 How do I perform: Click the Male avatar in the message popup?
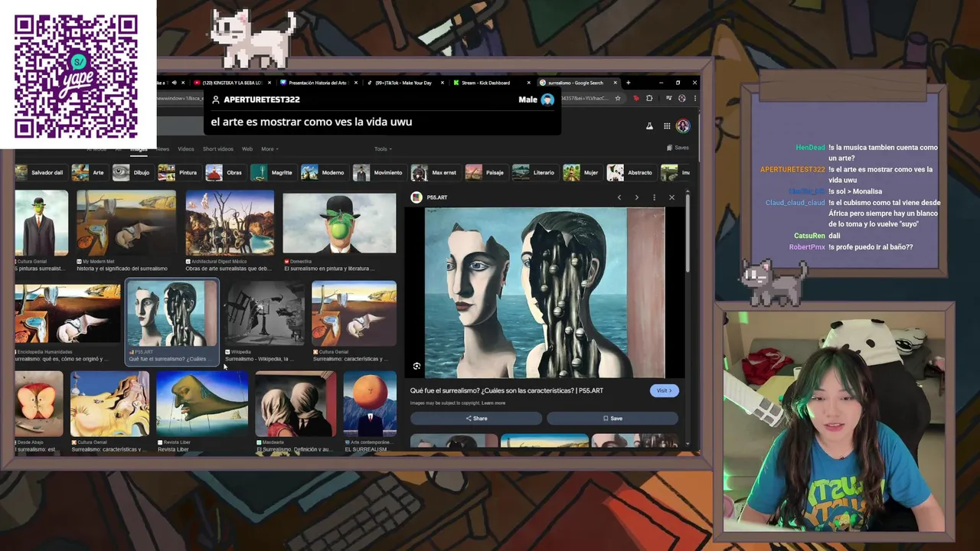[x=547, y=99]
